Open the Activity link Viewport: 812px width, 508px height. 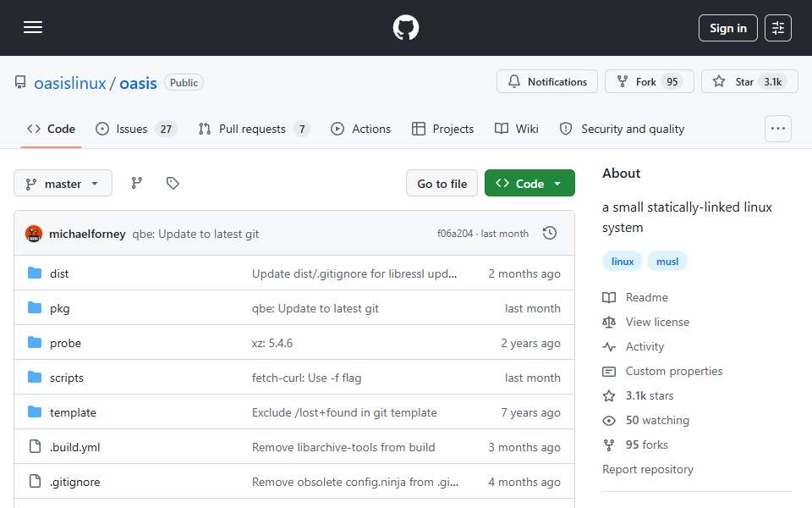(x=633, y=347)
